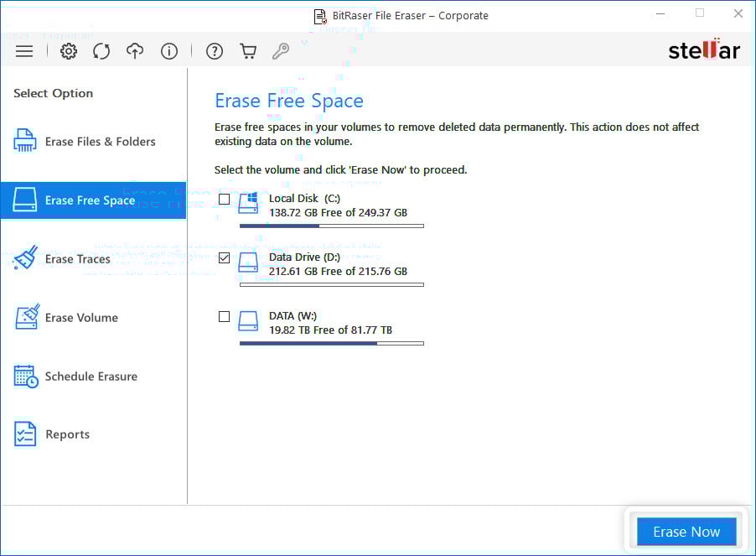This screenshot has width=756, height=556.
Task: Click the 'Select the volume and click' instruction line
Action: pos(341,169)
